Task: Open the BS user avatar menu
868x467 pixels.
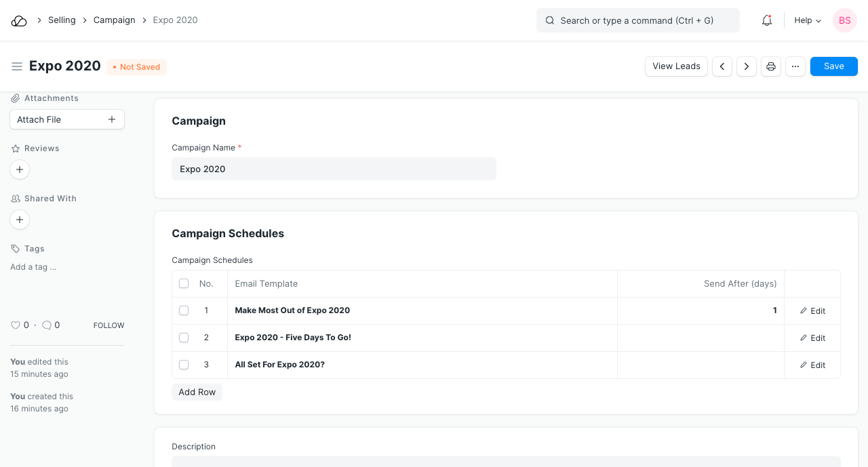Action: (844, 20)
